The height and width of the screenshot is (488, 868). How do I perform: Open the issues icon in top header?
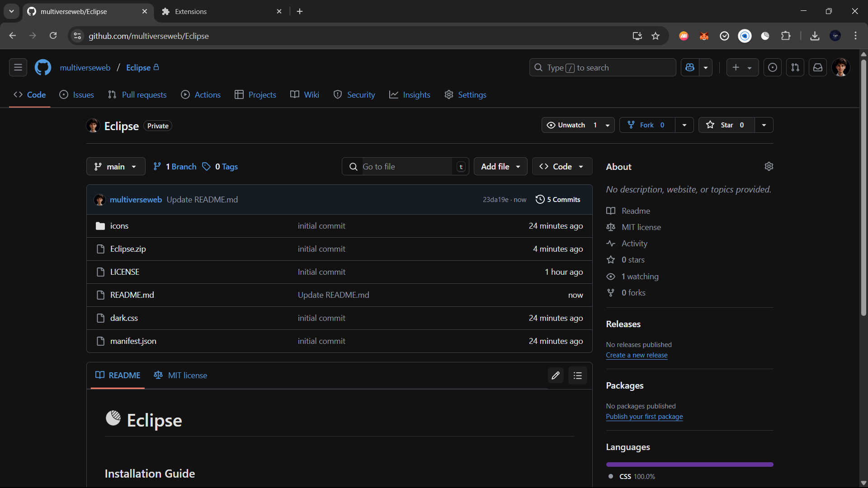pyautogui.click(x=773, y=68)
